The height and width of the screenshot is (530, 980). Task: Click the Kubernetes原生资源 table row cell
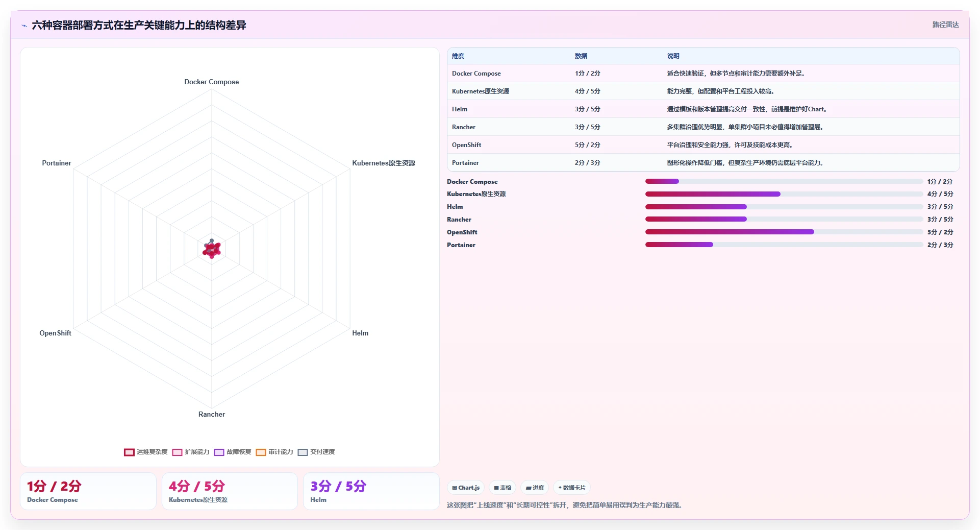click(x=481, y=91)
